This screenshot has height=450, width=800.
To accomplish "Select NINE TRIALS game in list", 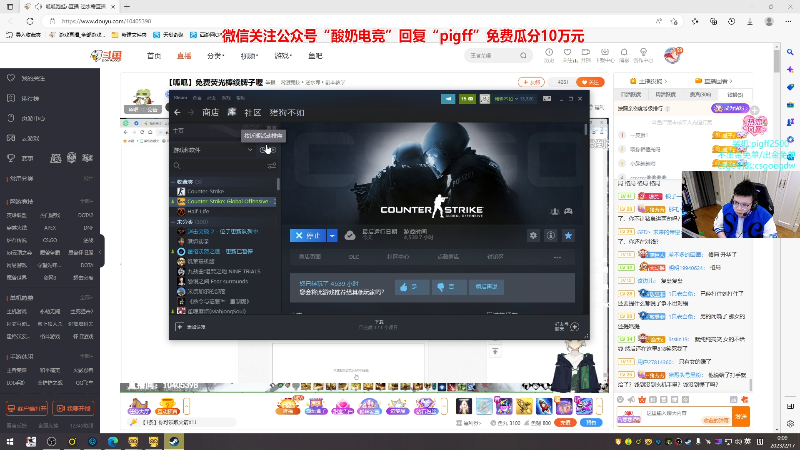I will [223, 271].
